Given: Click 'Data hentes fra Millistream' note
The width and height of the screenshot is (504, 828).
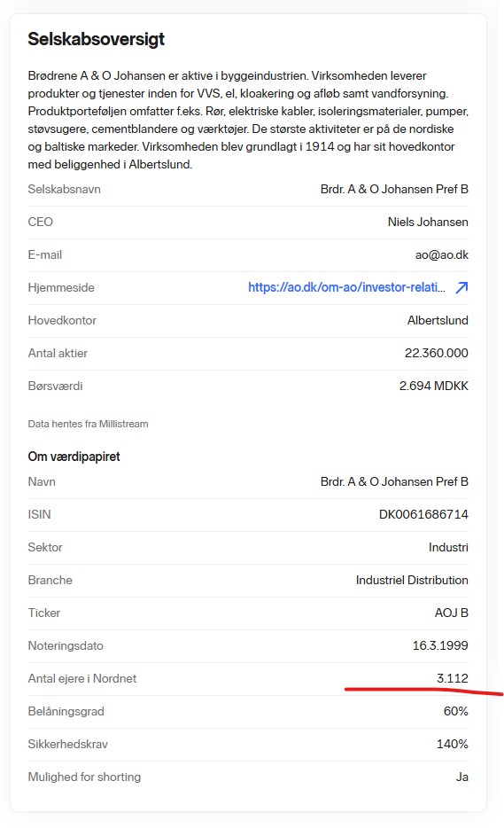Looking at the screenshot, I should coord(89,424).
